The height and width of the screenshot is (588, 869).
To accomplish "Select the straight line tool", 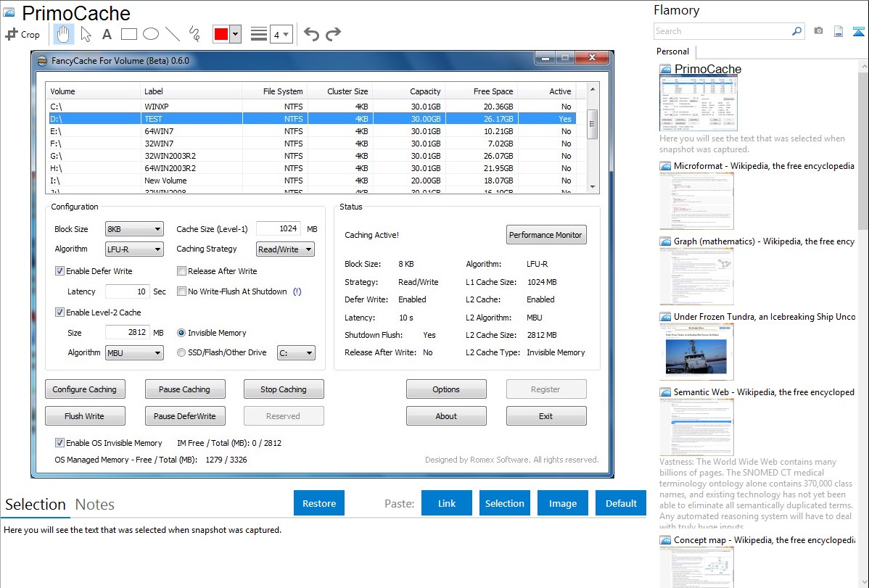I will [173, 34].
